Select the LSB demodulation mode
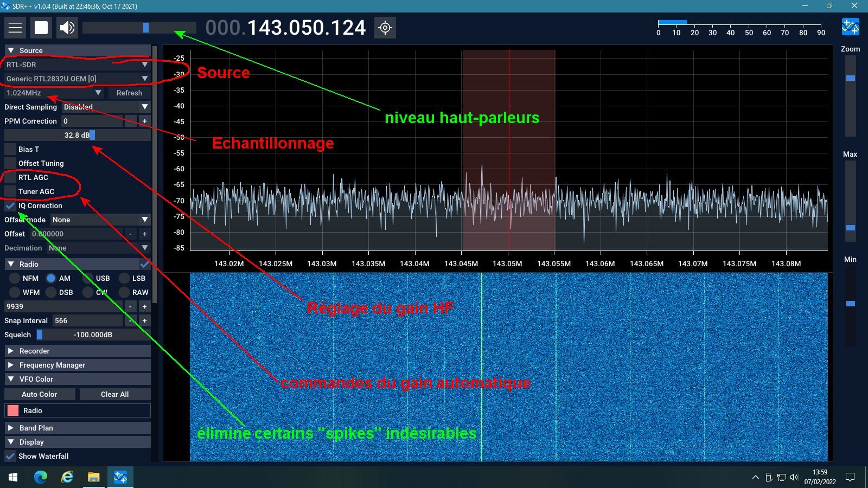 click(124, 278)
